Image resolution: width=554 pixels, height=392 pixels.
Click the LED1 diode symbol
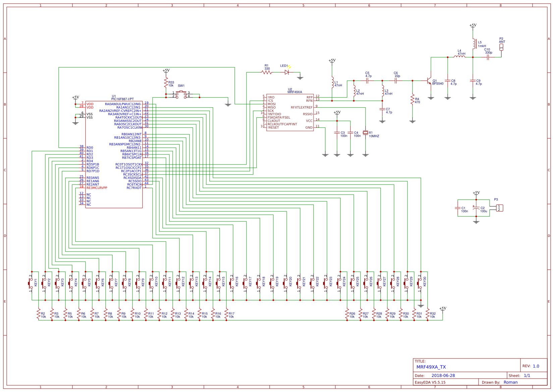pyautogui.click(x=287, y=71)
